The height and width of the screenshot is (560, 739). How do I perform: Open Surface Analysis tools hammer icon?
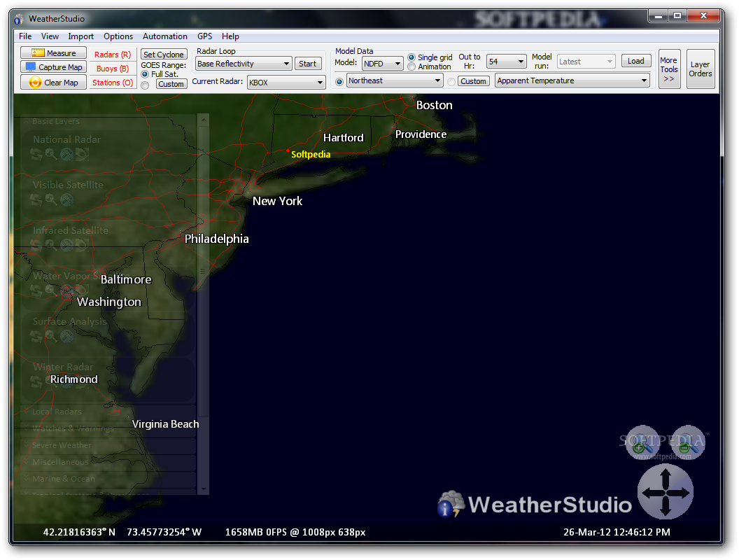coord(66,336)
